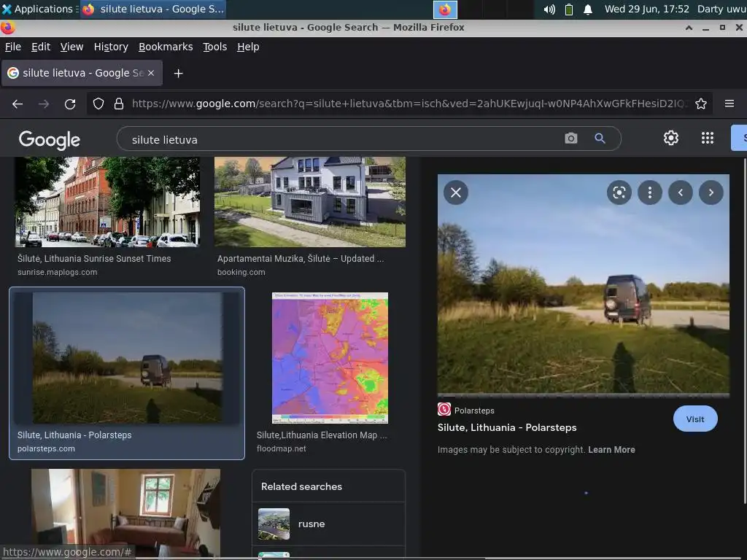Screen dimensions: 747x560
Task: Check battery status in panel
Action: [x=569, y=9]
